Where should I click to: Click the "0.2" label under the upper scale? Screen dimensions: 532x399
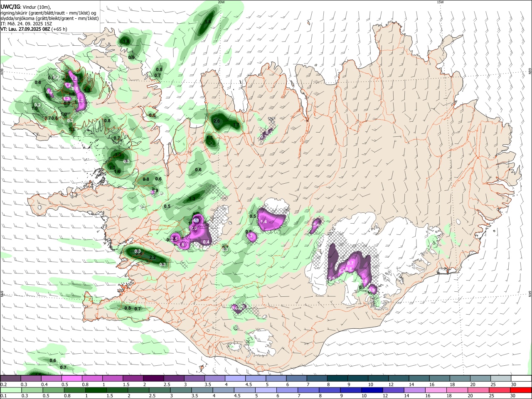[4, 384]
